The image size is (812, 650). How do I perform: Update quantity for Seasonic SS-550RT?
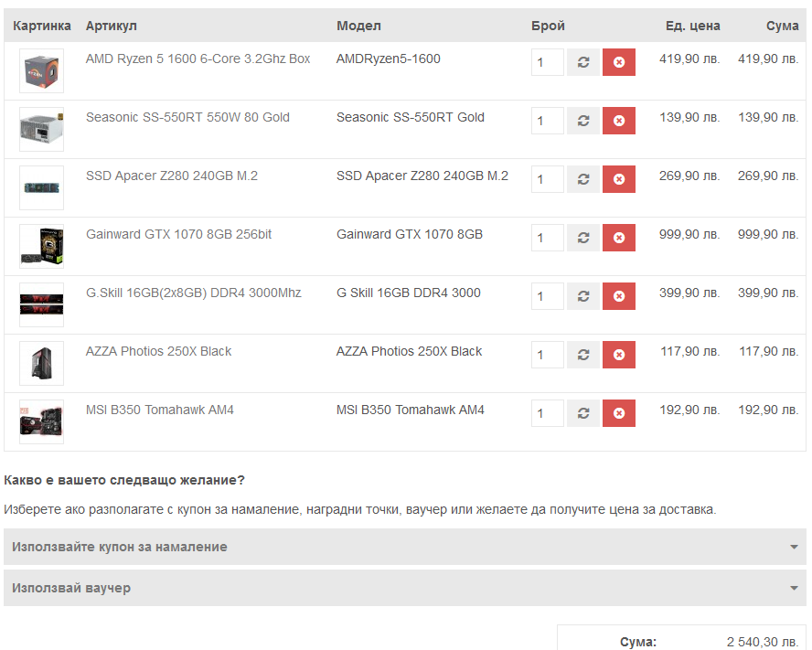click(583, 121)
